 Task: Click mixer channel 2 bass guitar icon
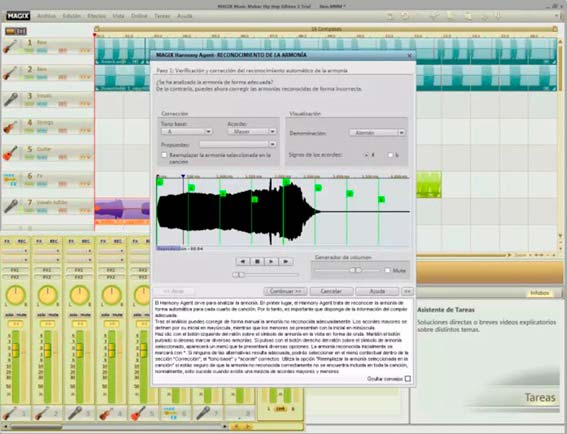[42, 413]
